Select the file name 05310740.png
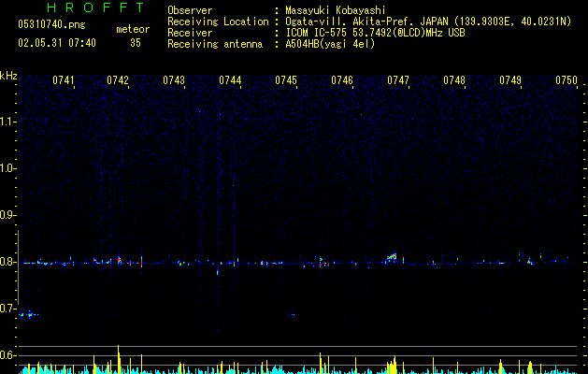The height and width of the screenshot is (374, 588). tap(51, 25)
